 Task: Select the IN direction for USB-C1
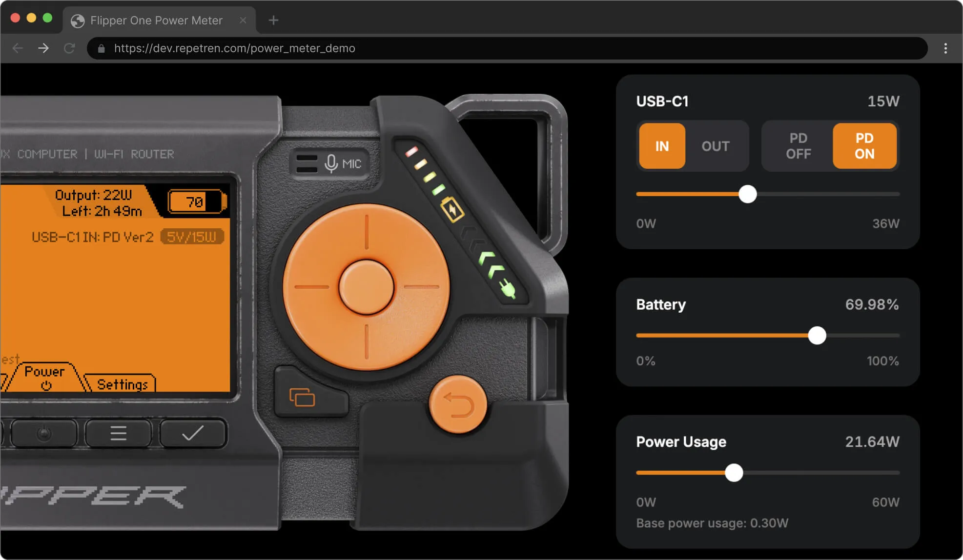[662, 146]
